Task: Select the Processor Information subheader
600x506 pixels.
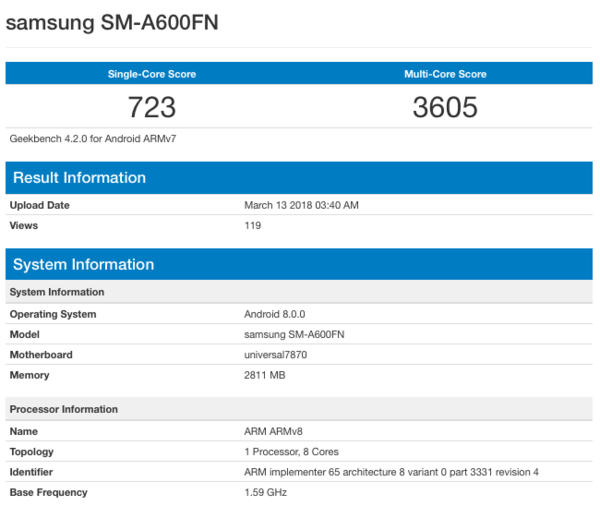Action: click(64, 409)
